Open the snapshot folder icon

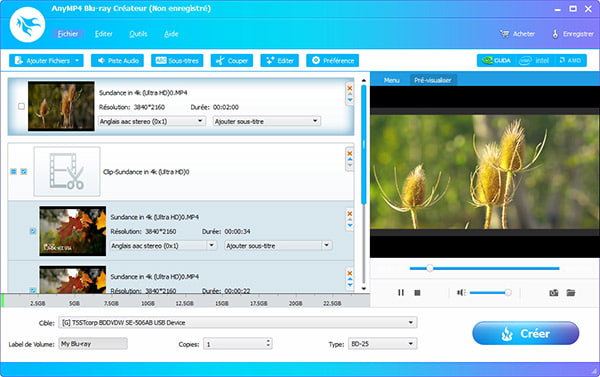571,293
